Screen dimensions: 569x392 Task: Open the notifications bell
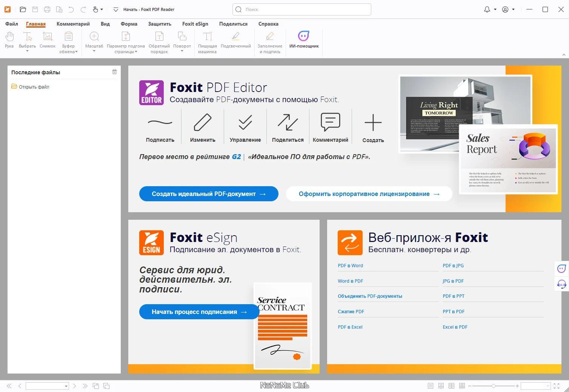coord(487,9)
